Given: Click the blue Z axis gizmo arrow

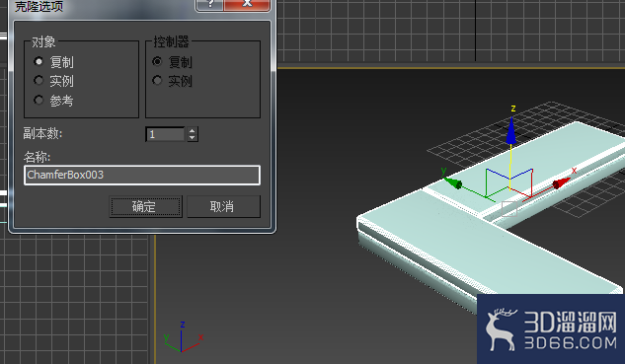Looking at the screenshot, I should (x=511, y=130).
